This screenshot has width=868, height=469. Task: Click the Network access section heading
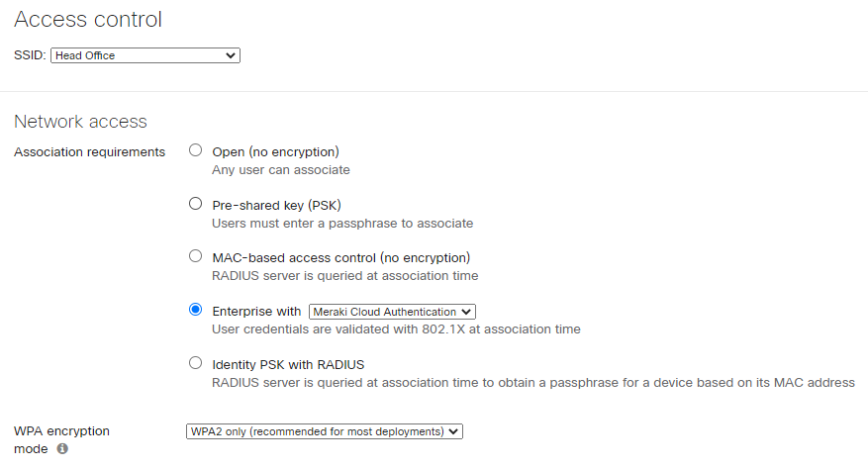pos(80,122)
